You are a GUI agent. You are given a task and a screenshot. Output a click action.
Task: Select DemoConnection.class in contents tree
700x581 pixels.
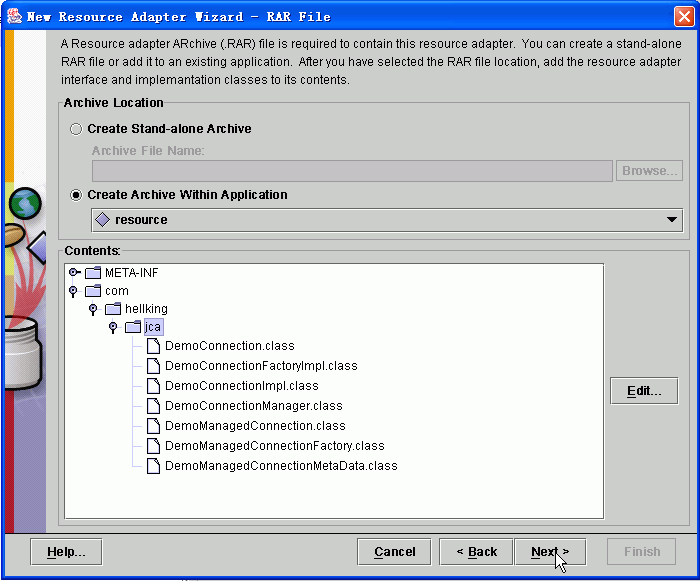tap(230, 346)
